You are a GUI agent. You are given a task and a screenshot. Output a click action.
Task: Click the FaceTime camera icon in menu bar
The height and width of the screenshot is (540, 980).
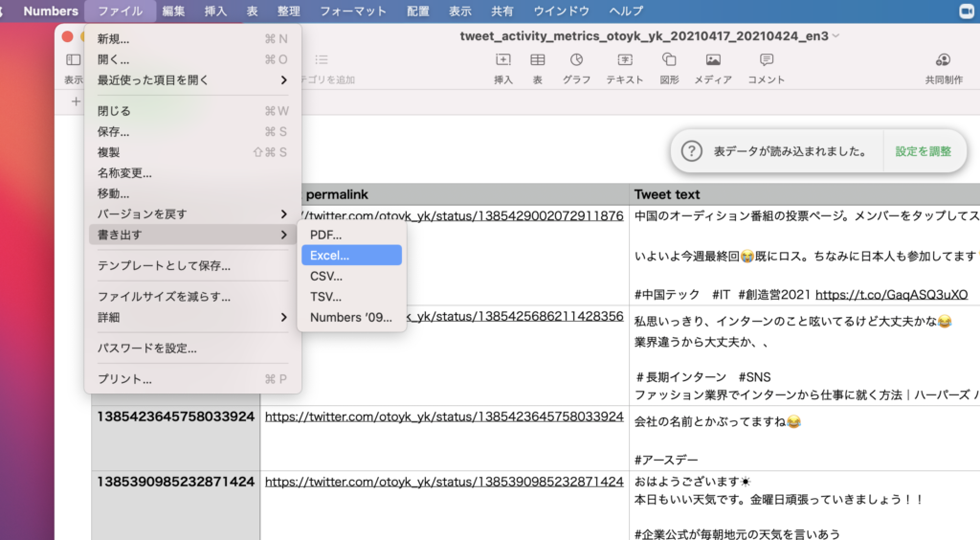click(967, 11)
